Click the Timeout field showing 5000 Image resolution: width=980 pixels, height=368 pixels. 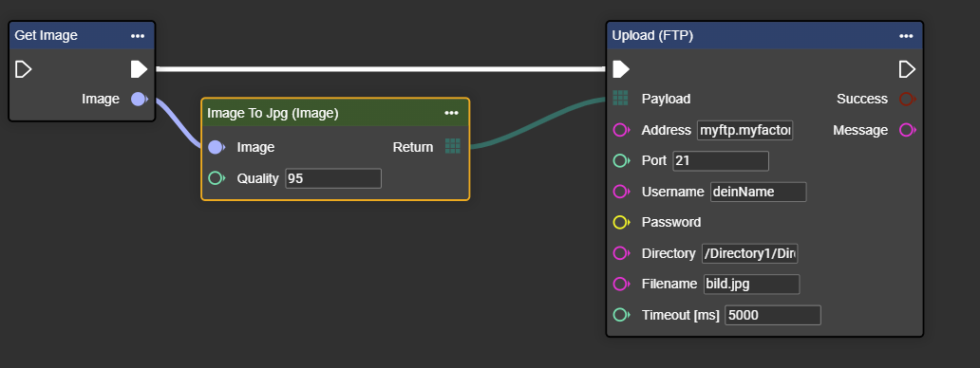tap(772, 315)
